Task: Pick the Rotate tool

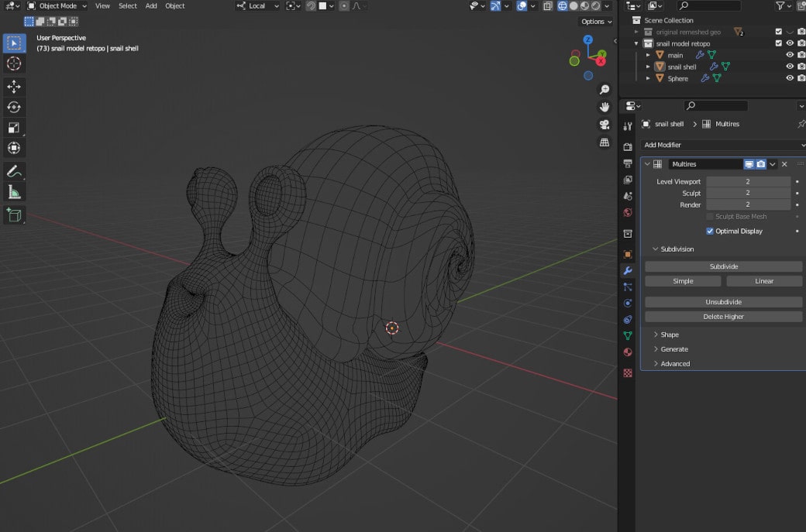Action: (14, 108)
